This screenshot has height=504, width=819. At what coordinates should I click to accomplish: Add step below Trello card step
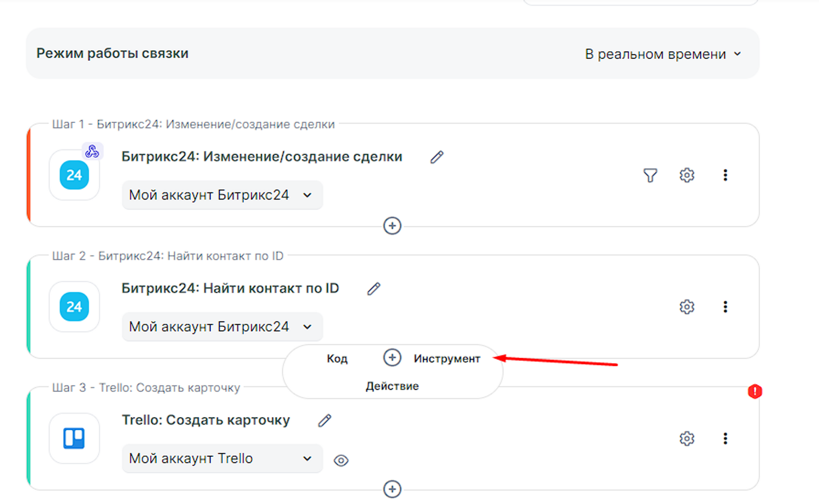(x=392, y=489)
